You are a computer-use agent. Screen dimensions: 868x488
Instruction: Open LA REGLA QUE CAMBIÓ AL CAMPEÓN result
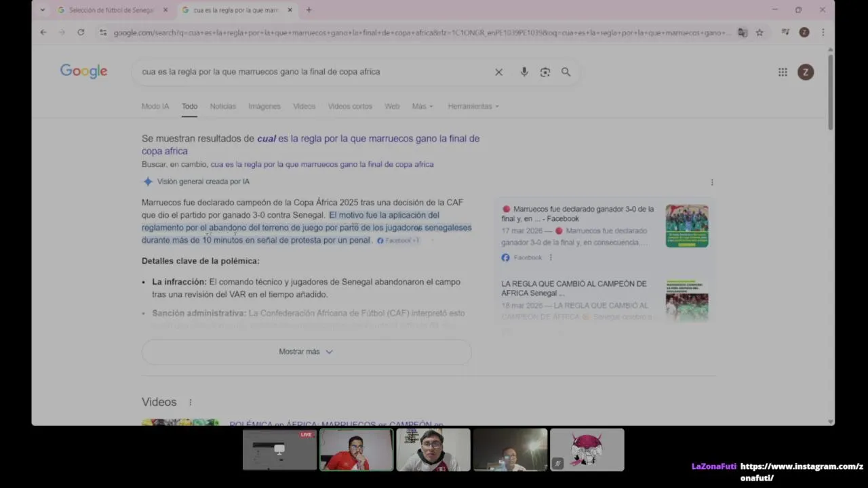point(574,289)
